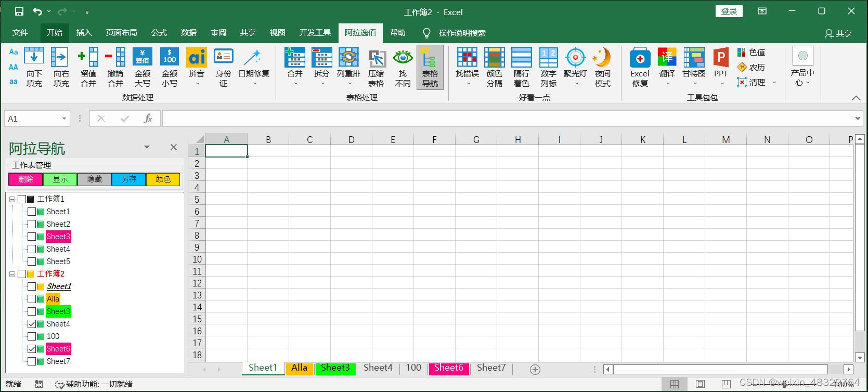
Task: Select the 留值合并 merge icon
Action: coord(88,57)
